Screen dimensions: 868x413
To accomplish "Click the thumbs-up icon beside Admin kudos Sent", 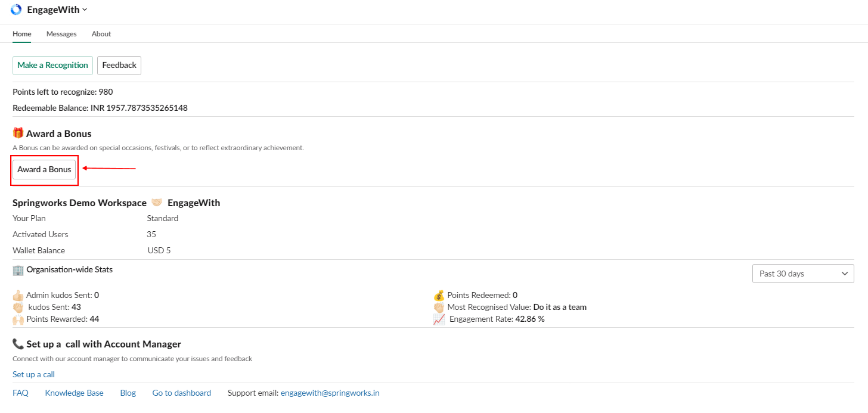I will coord(18,295).
